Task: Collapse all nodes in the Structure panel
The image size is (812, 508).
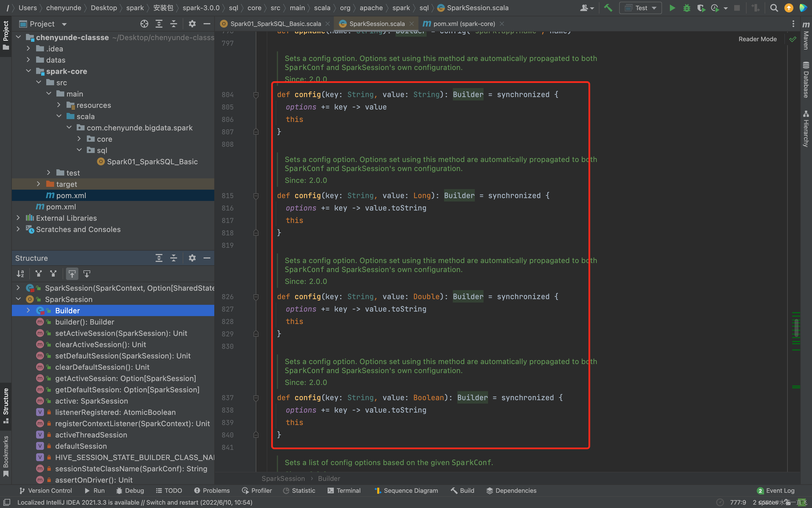Action: (x=173, y=258)
